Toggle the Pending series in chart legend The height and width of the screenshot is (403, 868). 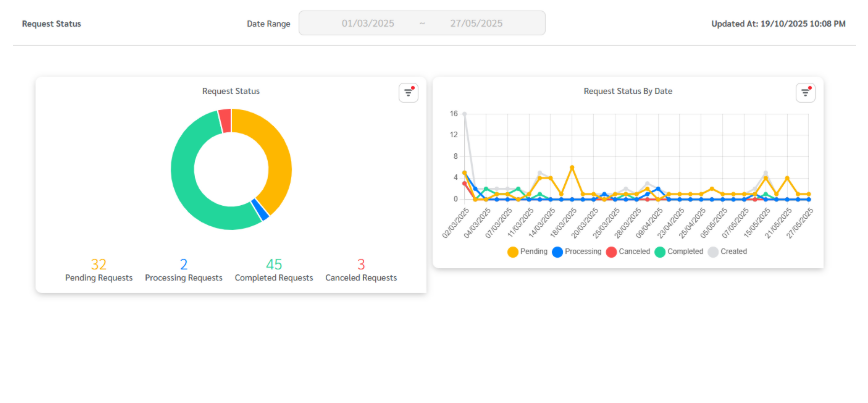[527, 252]
